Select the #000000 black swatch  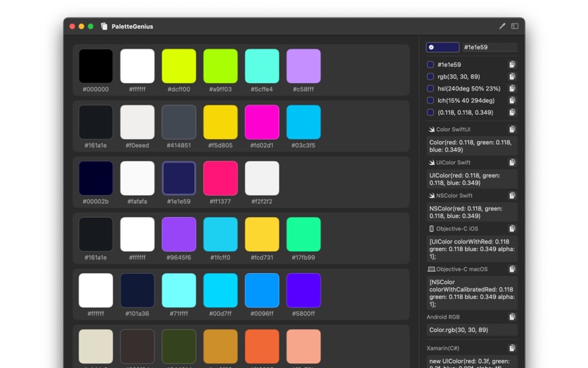[x=96, y=66]
